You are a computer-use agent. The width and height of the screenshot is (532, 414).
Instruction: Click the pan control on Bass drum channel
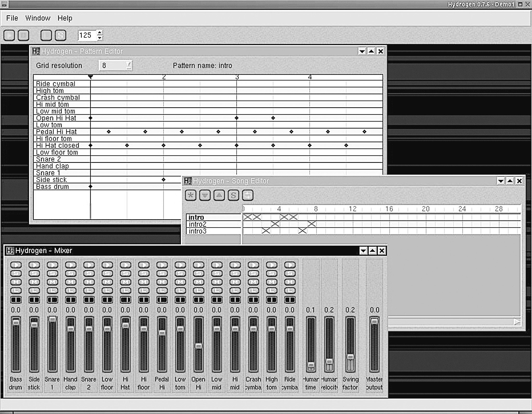[16, 300]
